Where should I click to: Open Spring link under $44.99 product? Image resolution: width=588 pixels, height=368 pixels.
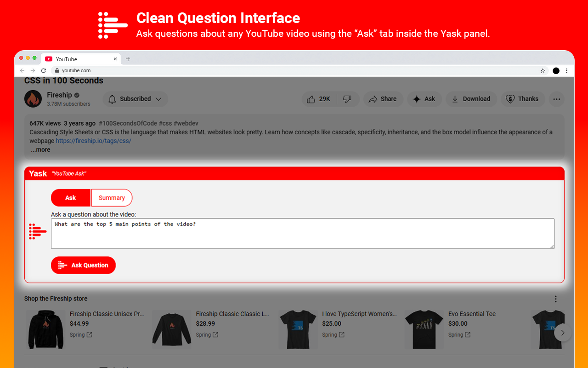click(x=81, y=335)
